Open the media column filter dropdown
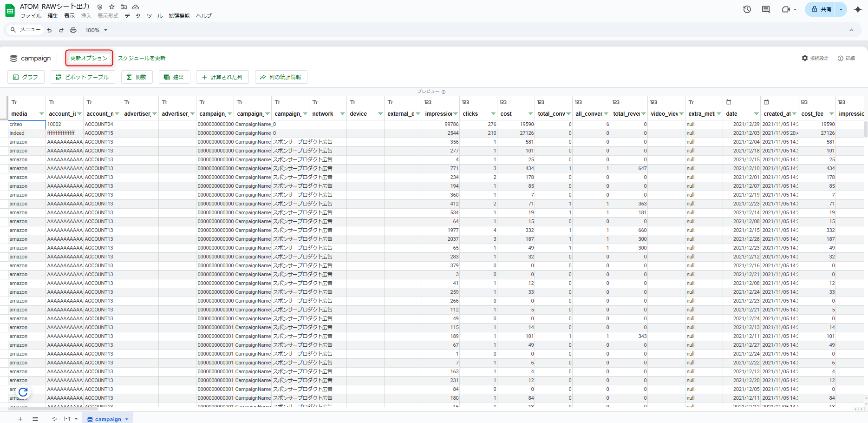This screenshot has width=868, height=423. 41,114
